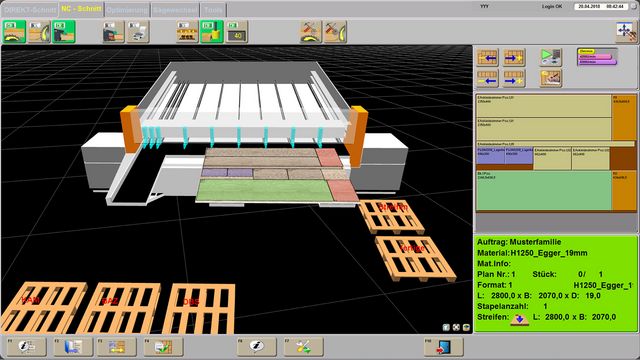This screenshot has width=640, height=360.
Task: Click the F2 documents button
Action: click(73, 347)
